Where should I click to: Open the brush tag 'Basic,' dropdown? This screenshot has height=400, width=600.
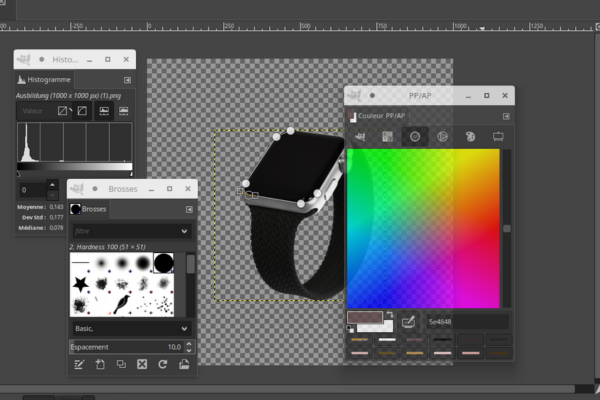coord(130,327)
